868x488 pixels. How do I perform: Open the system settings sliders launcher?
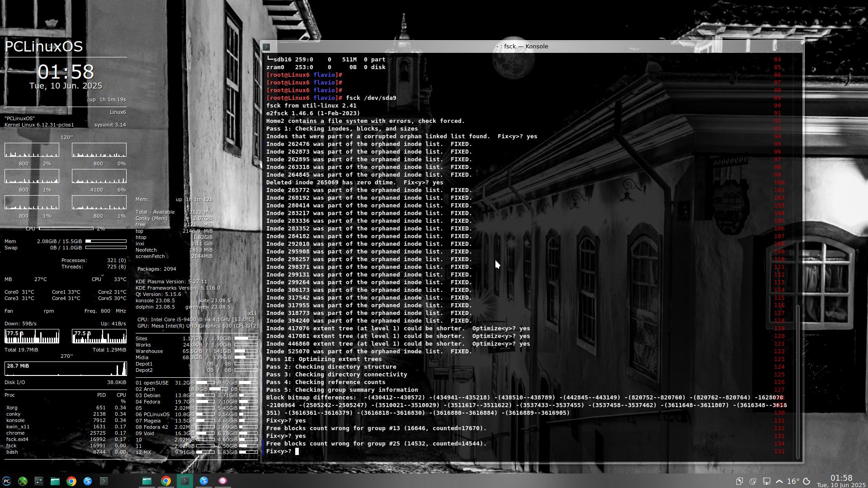click(39, 481)
